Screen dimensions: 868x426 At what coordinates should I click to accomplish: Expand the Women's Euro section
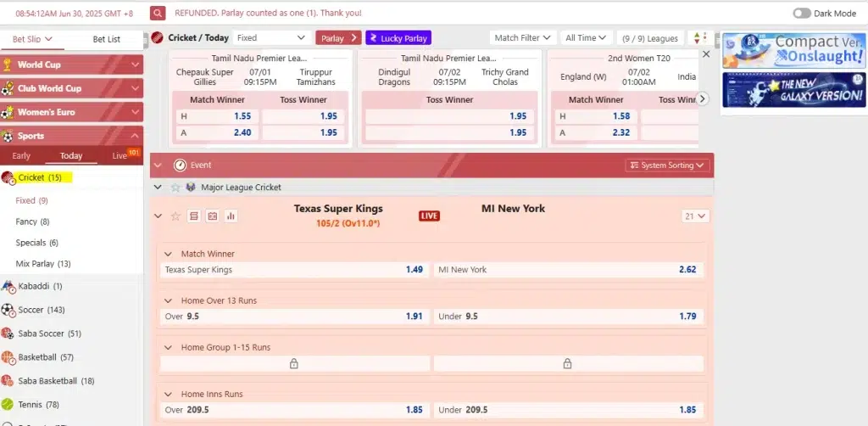point(72,112)
